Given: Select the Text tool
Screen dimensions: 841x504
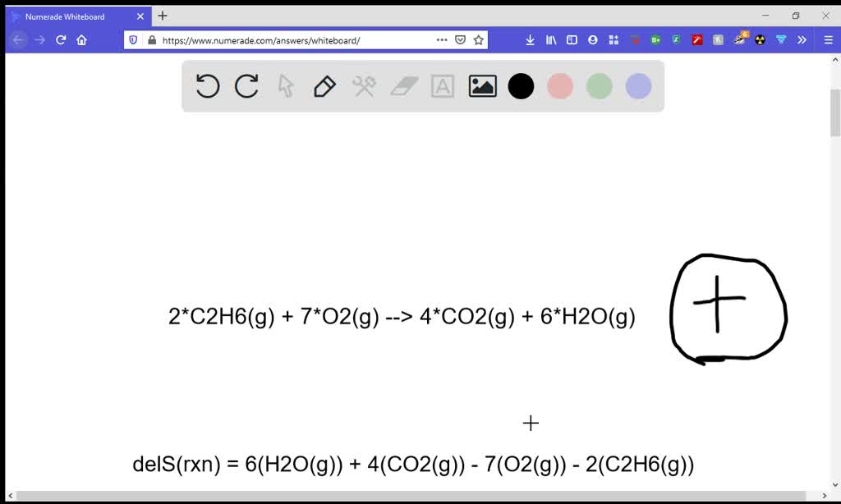Looking at the screenshot, I should point(443,85).
